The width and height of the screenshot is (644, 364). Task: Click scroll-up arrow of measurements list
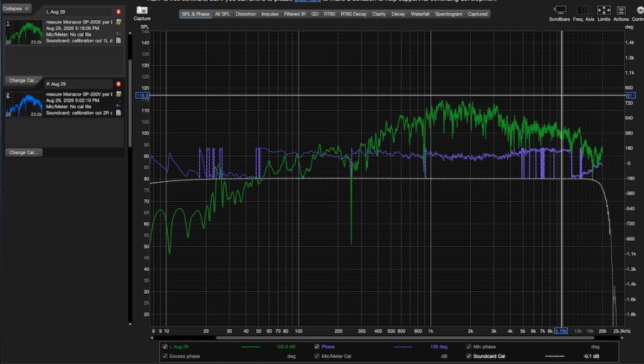tap(130, 32)
